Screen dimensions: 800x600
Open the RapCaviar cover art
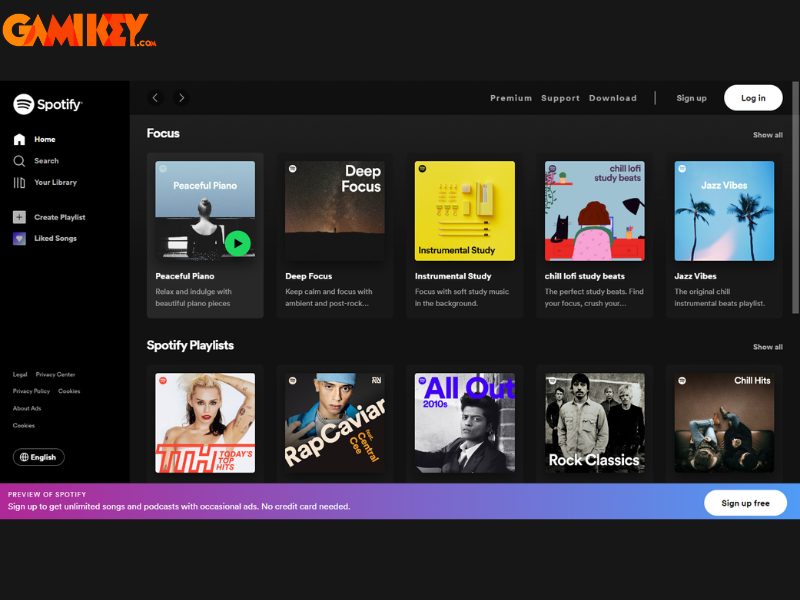(x=335, y=423)
